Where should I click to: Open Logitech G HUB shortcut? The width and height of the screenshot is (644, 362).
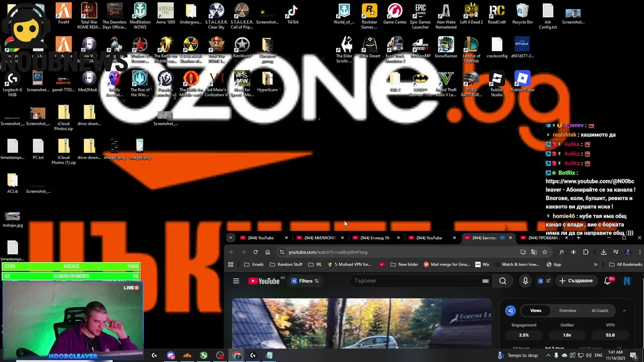[x=13, y=83]
